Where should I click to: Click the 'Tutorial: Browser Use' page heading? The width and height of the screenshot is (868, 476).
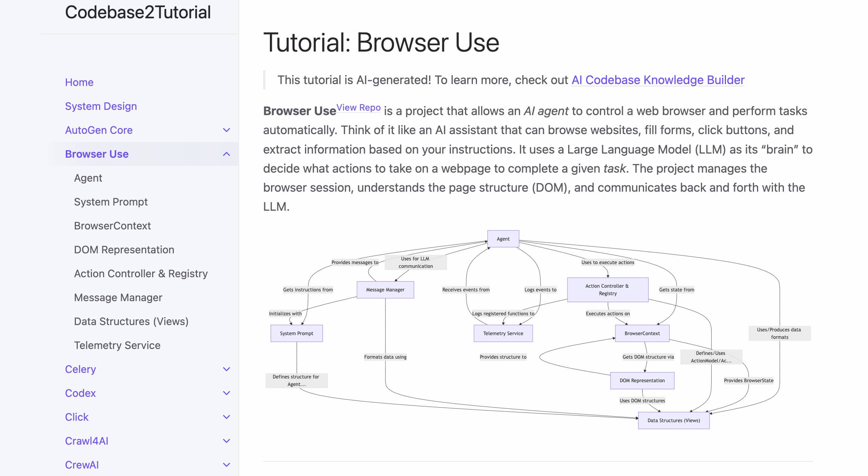point(381,42)
